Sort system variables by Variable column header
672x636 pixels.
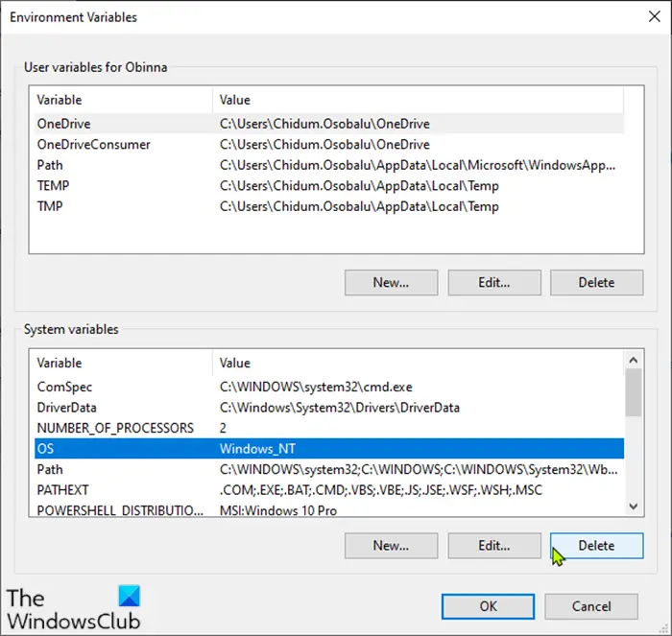tap(124, 363)
